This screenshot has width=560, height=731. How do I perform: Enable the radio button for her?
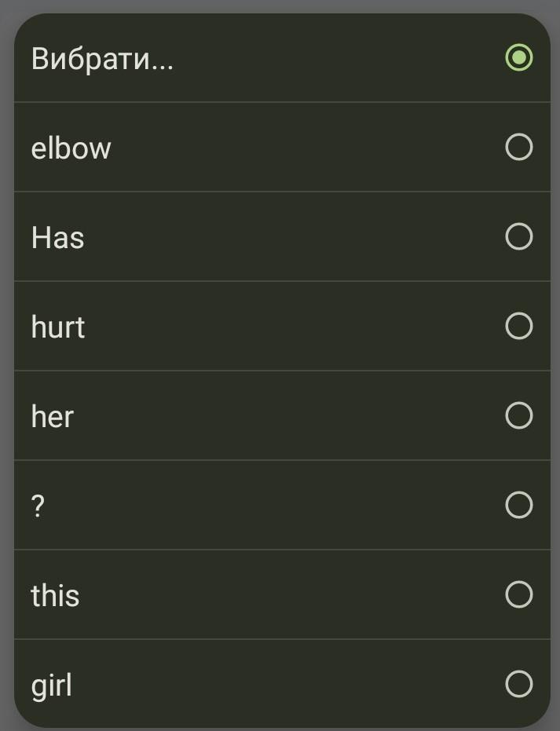pyautogui.click(x=518, y=415)
